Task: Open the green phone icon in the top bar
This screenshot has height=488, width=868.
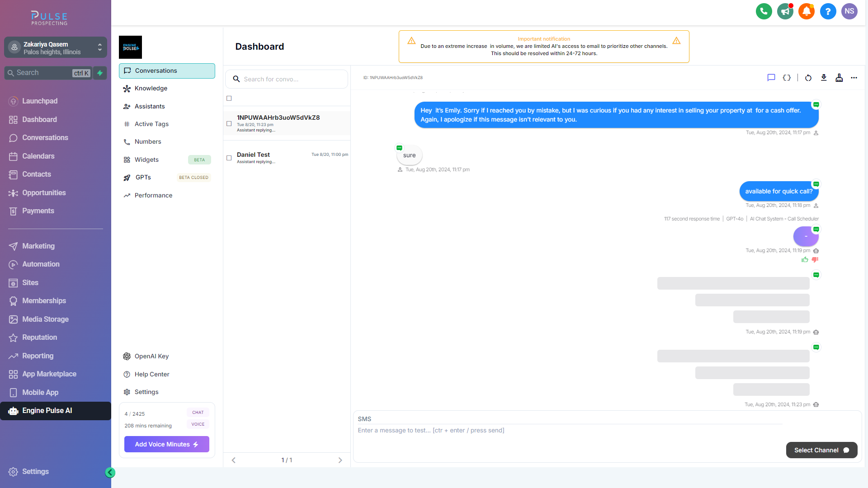Action: 764,11
